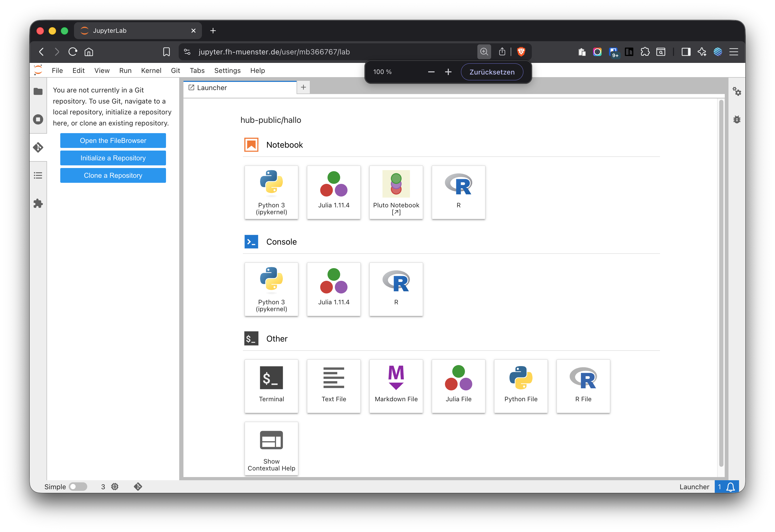
Task: Toggle the Brave Shields icon
Action: (x=521, y=52)
